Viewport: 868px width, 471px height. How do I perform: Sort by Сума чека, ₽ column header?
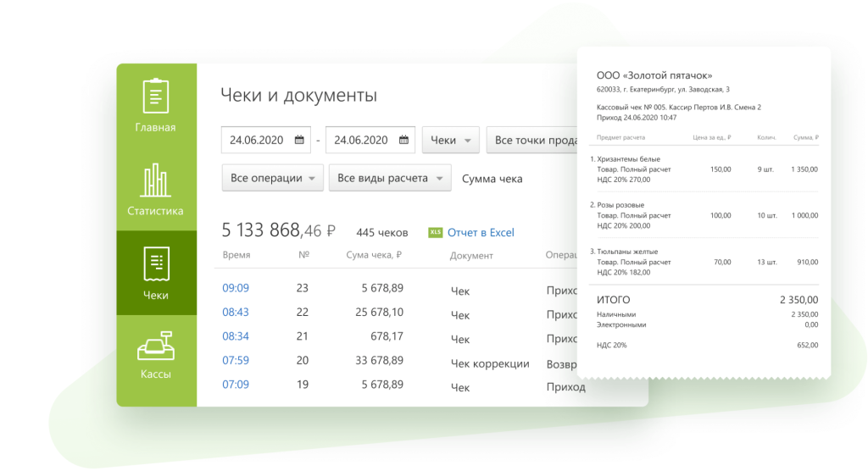tap(374, 255)
